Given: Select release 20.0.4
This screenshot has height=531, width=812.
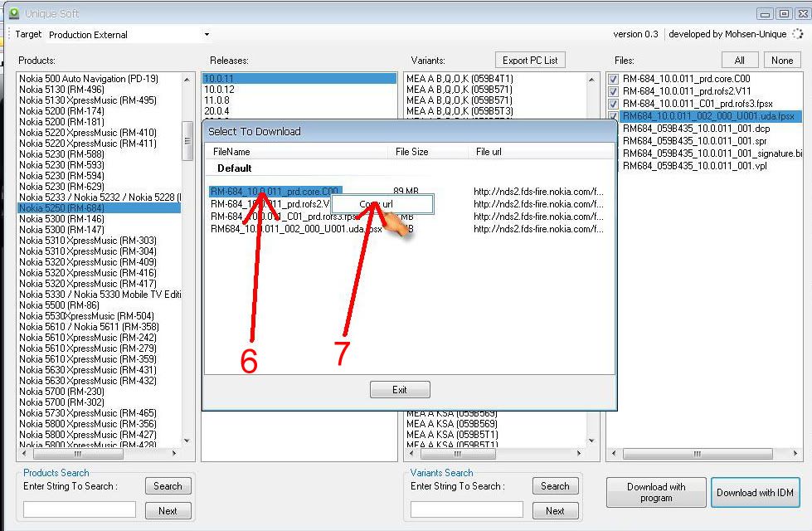Looking at the screenshot, I should pos(216,111).
